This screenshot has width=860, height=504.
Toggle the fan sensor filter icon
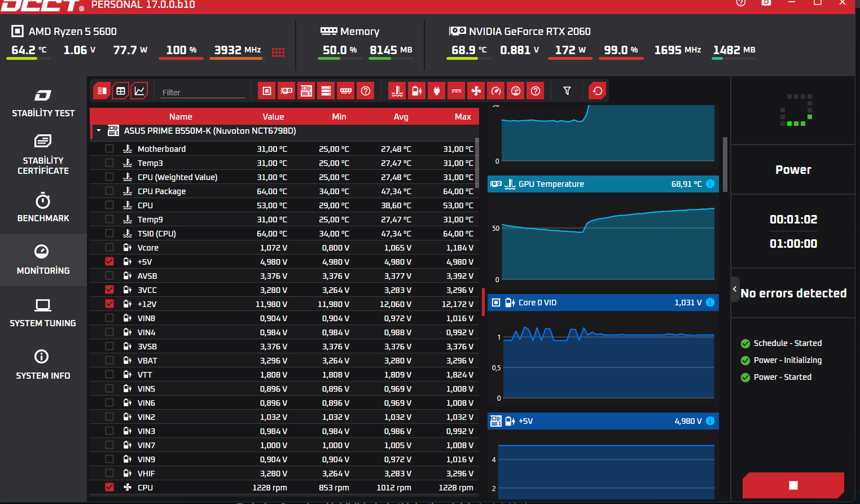click(x=476, y=91)
